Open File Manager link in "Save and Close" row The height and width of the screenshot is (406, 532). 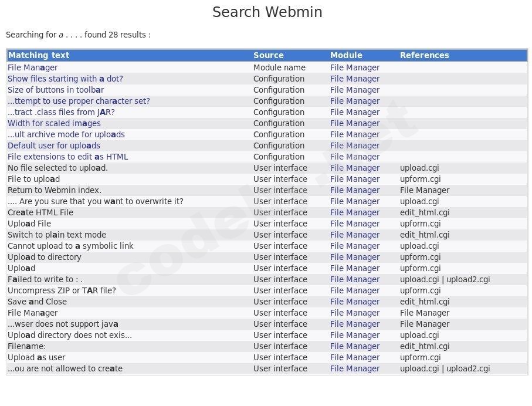355,302
